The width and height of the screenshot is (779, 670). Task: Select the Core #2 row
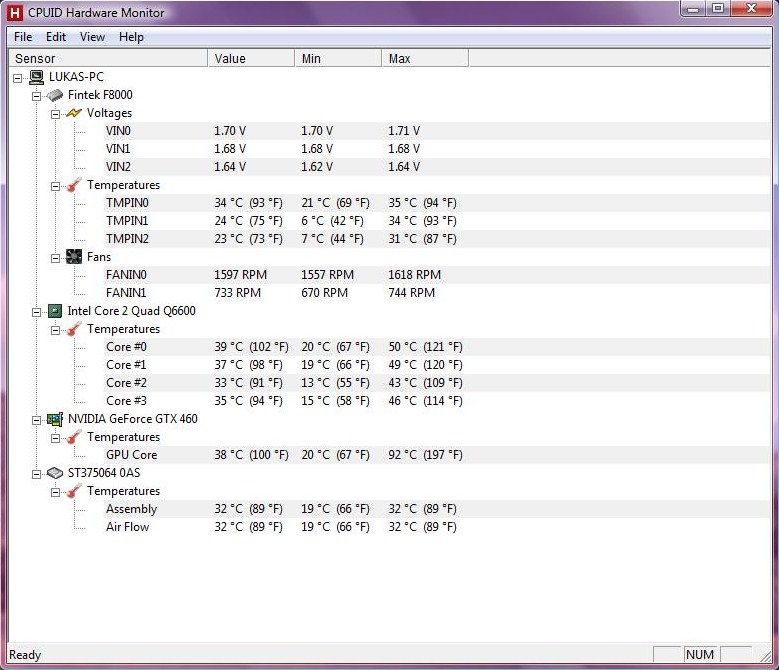coord(437,383)
